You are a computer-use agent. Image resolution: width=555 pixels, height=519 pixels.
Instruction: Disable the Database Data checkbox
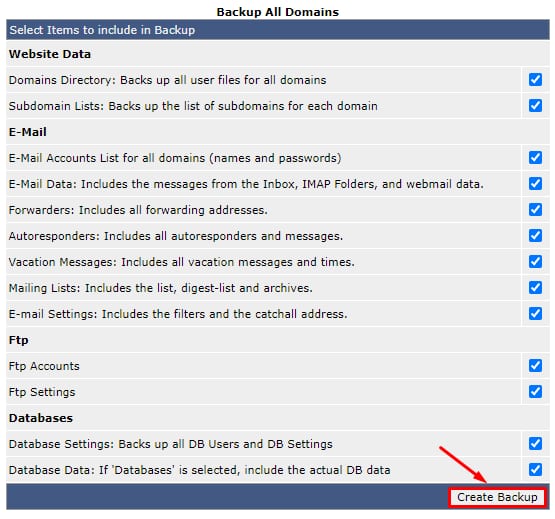click(535, 470)
